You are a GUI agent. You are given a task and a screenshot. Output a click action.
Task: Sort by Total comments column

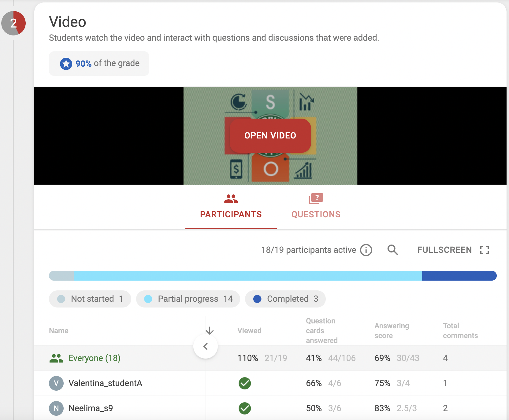tap(460, 331)
